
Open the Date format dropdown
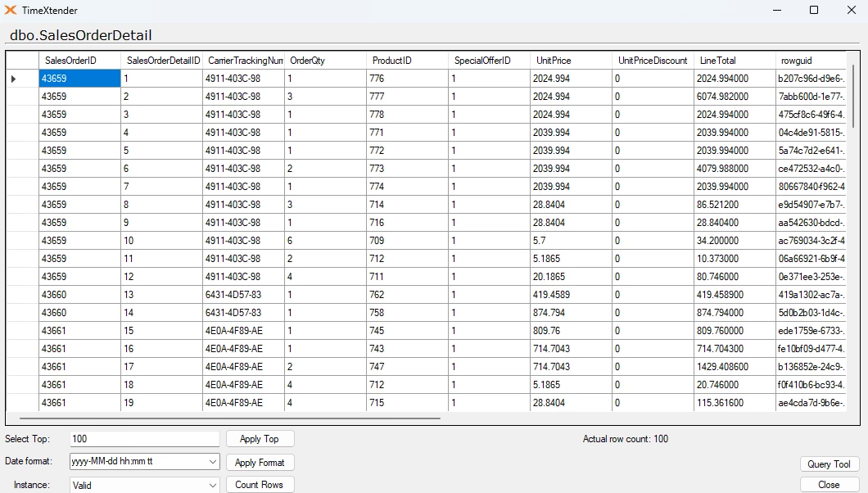pos(213,461)
